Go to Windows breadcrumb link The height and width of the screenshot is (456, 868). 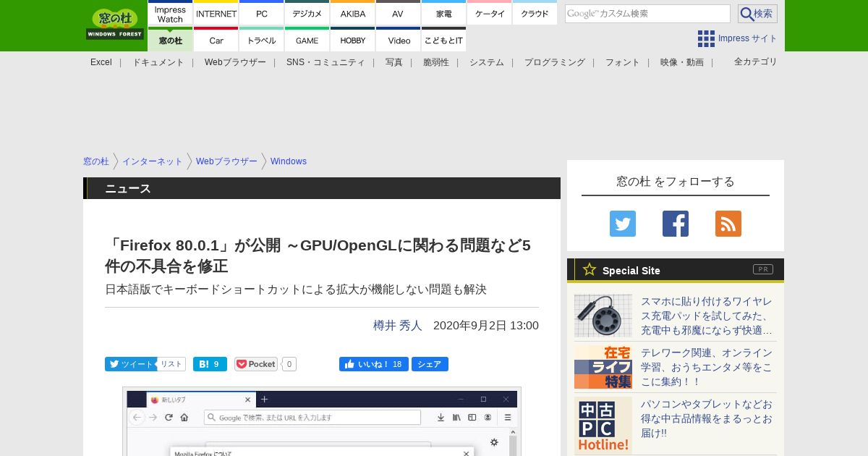[x=289, y=161]
